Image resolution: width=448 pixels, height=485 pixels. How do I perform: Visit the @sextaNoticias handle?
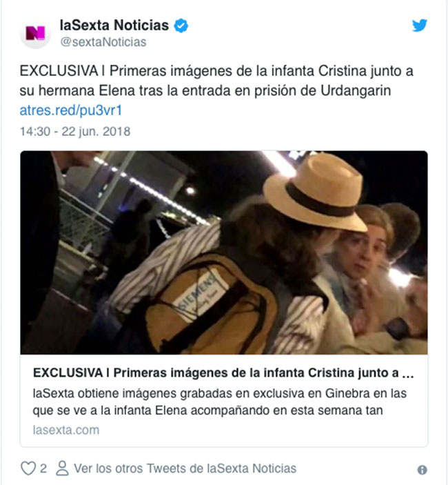103,42
